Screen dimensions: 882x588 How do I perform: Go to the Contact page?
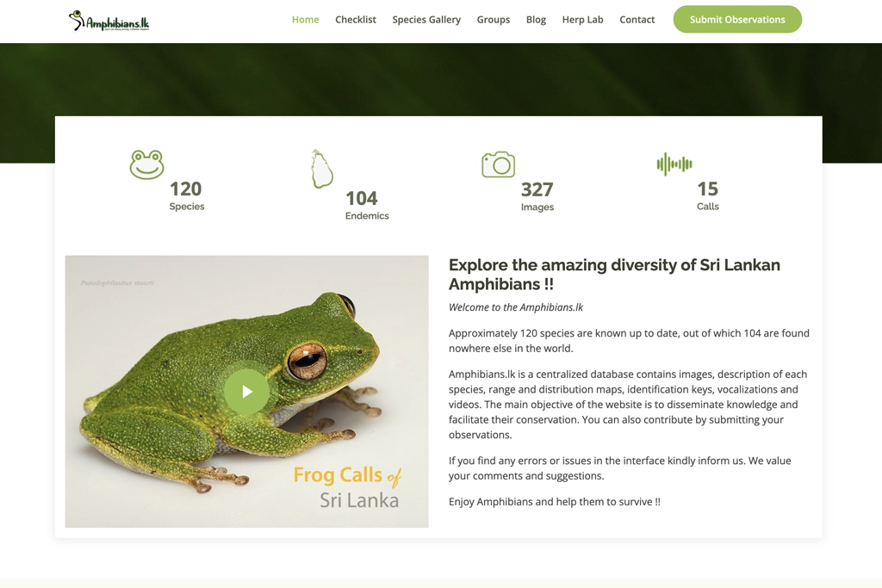(x=637, y=20)
